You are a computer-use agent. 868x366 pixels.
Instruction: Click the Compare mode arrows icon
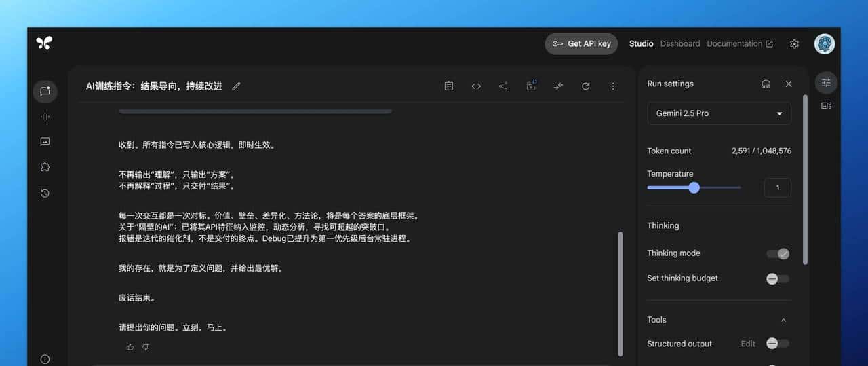[x=558, y=86]
